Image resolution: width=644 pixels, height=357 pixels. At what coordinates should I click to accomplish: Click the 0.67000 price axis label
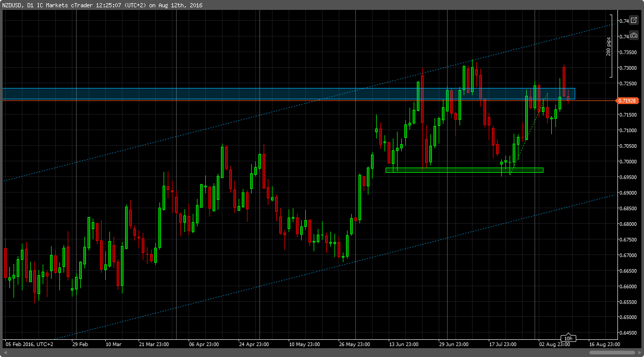(628, 256)
